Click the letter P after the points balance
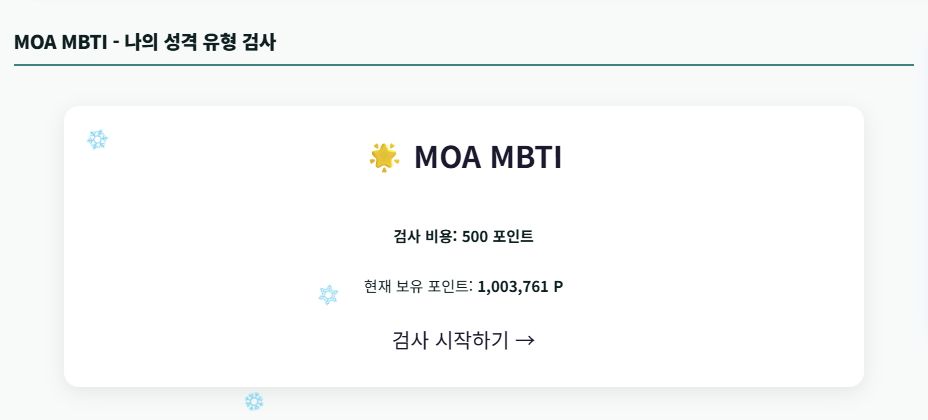 point(558,286)
